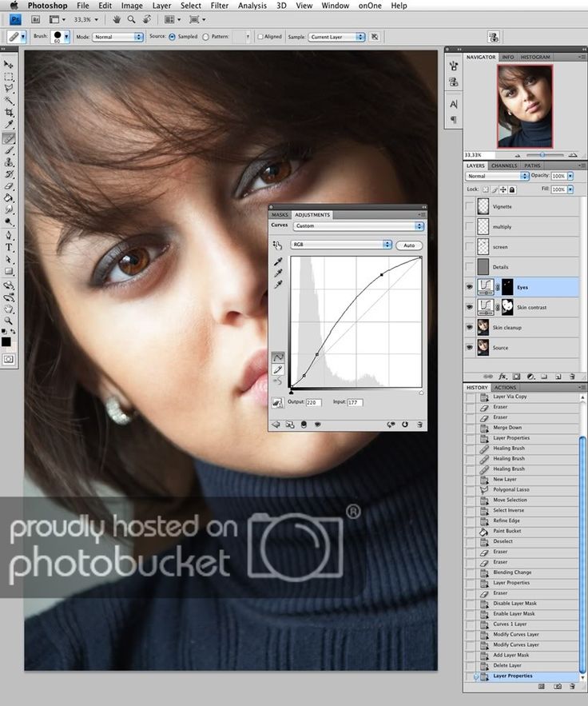Open layer style fx menu

coord(503,377)
